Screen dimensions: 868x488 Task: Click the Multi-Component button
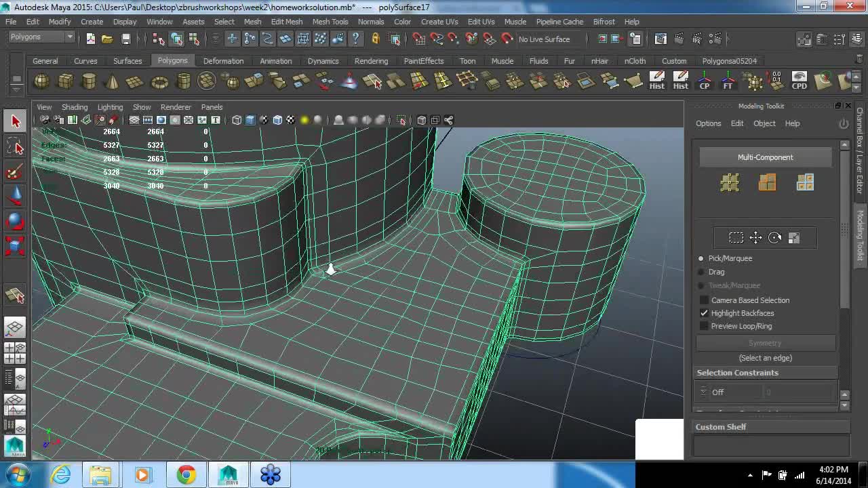click(x=765, y=157)
